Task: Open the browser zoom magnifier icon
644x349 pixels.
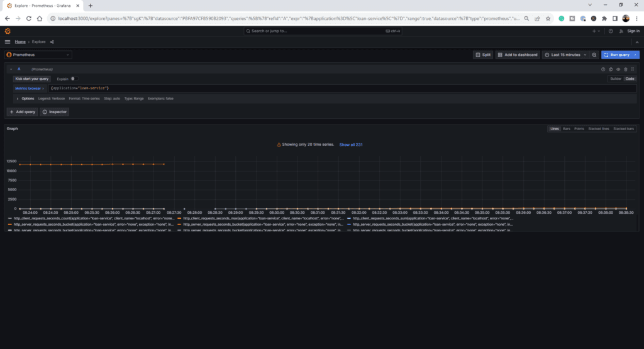Action: pos(526,18)
